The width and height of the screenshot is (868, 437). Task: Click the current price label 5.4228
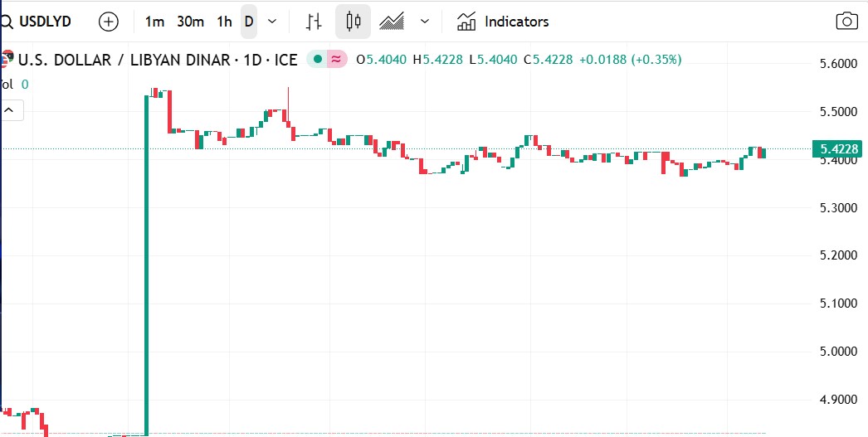point(839,149)
